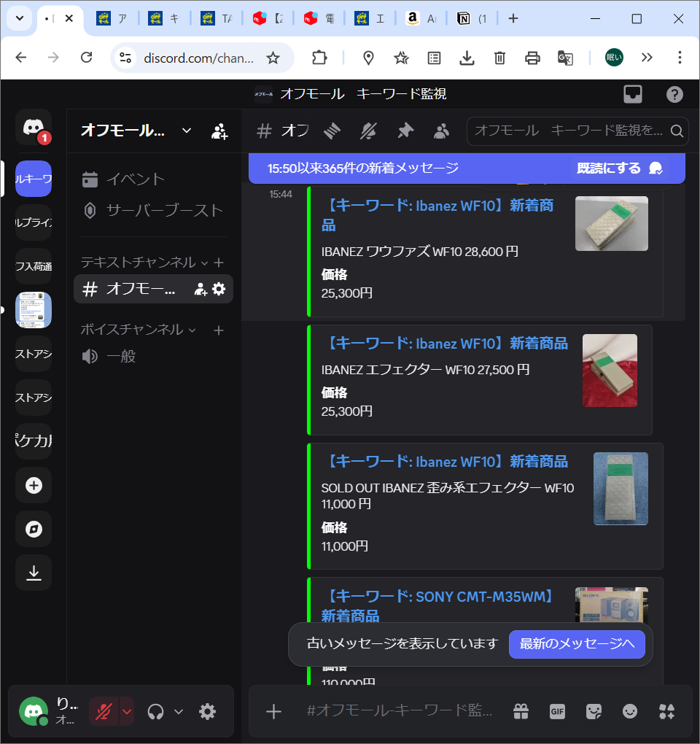Open the sticker picker icon
Viewport: 700px width, 744px height.
tap(594, 711)
